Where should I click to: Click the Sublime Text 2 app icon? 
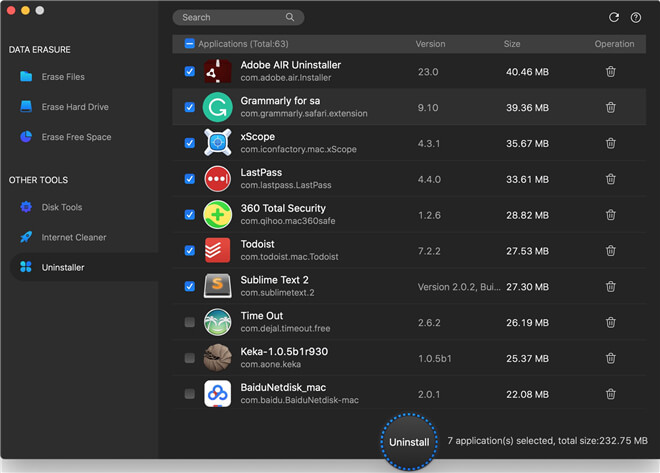click(x=218, y=286)
